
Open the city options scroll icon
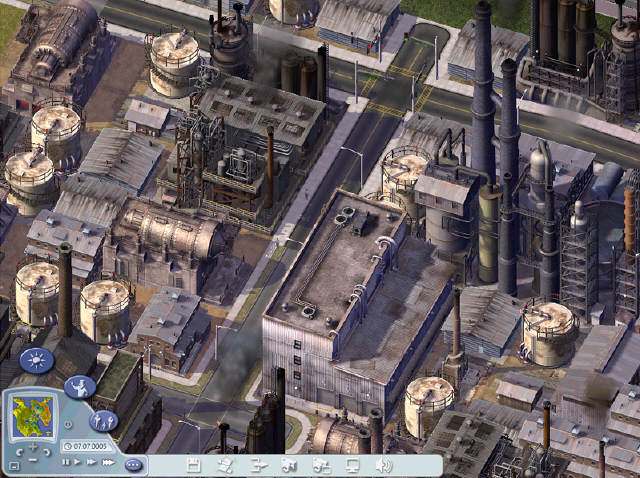click(226, 465)
